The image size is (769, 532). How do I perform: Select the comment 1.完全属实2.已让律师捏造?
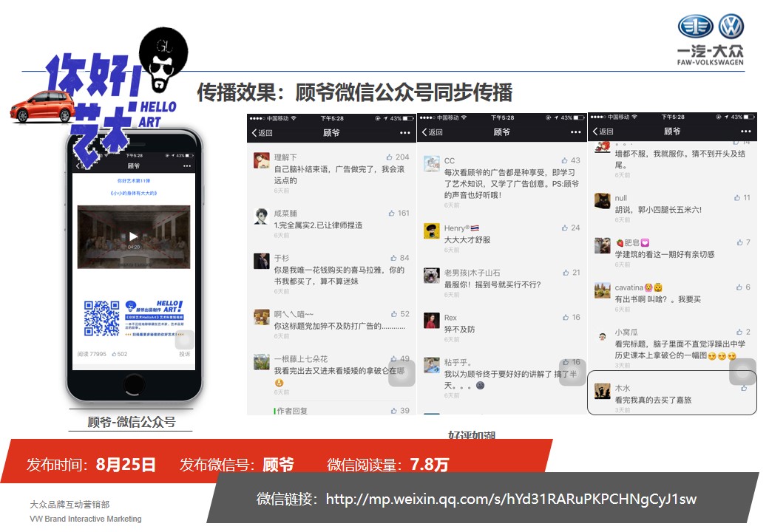tap(318, 225)
